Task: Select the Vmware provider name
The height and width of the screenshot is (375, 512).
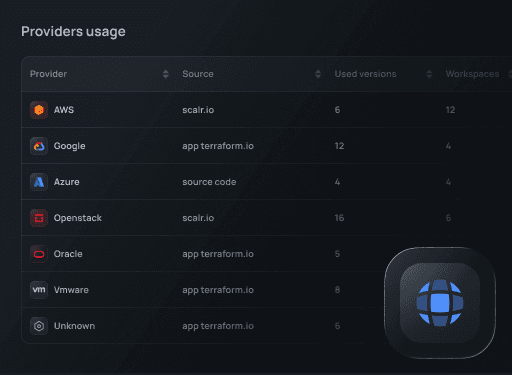Action: [x=71, y=290]
